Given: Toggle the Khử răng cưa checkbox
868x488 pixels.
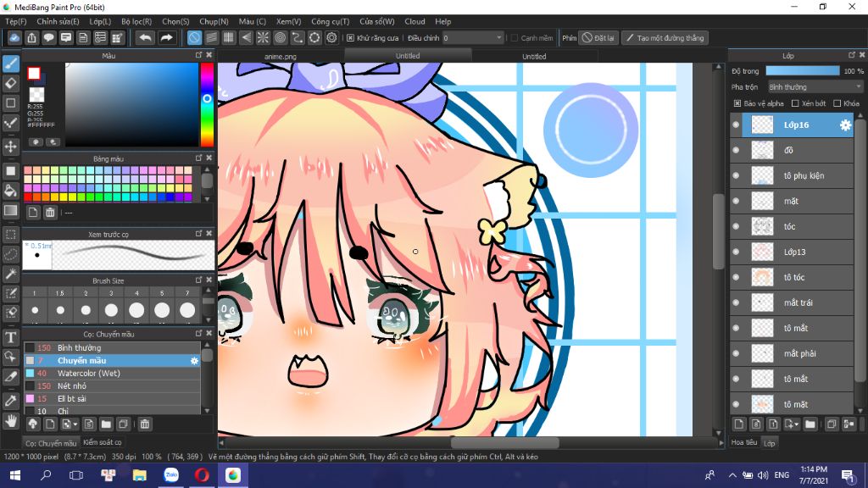Looking at the screenshot, I should tap(350, 37).
